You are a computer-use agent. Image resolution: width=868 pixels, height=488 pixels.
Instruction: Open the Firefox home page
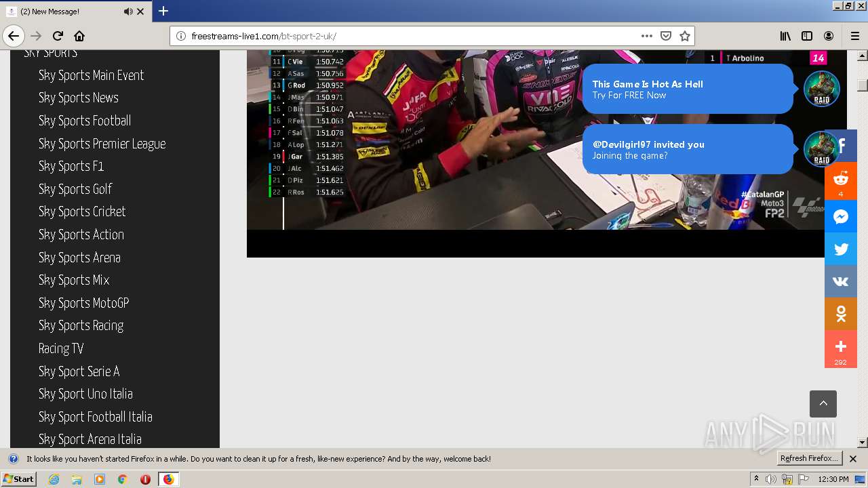[79, 36]
